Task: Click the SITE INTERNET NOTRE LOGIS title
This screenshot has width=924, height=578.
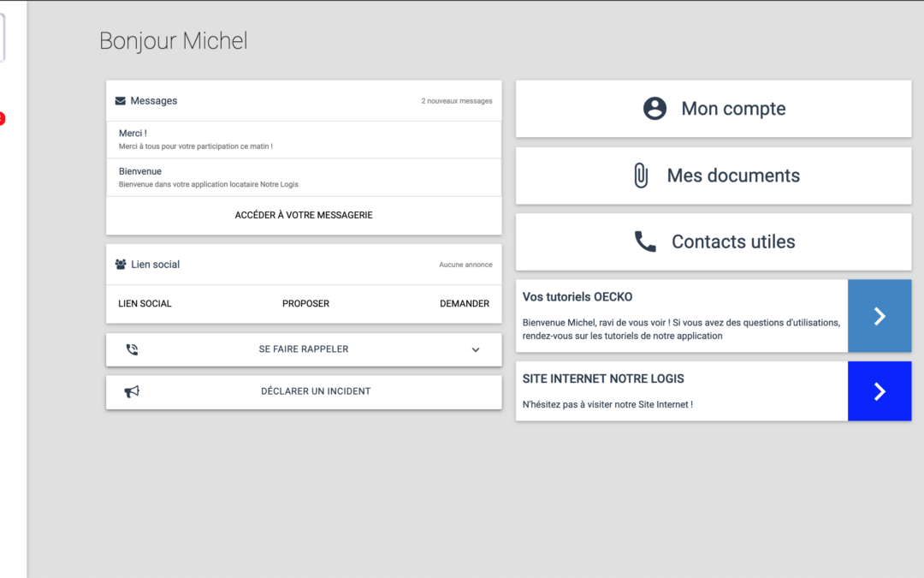Action: click(603, 378)
